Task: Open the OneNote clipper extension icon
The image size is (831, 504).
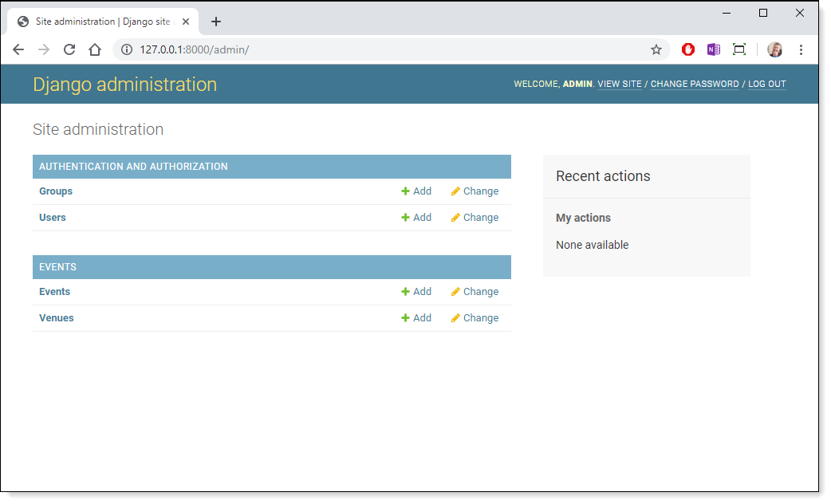Action: tap(713, 49)
